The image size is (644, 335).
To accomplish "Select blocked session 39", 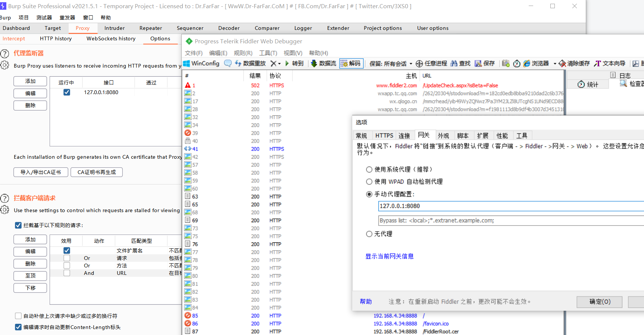I will [x=373, y=133].
